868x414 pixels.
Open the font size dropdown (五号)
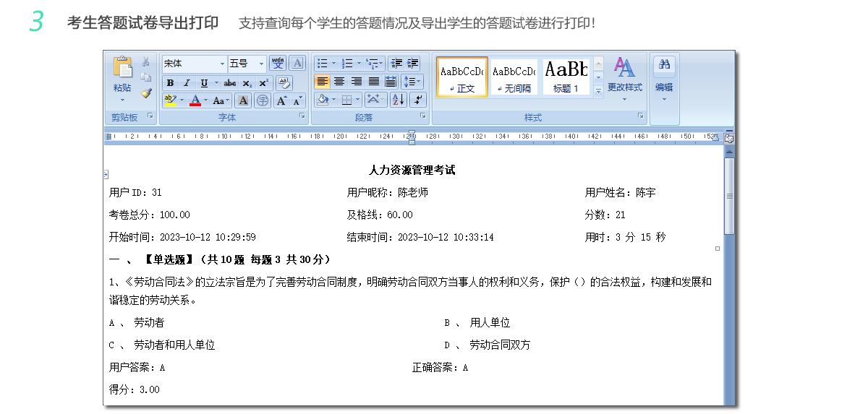pos(261,64)
